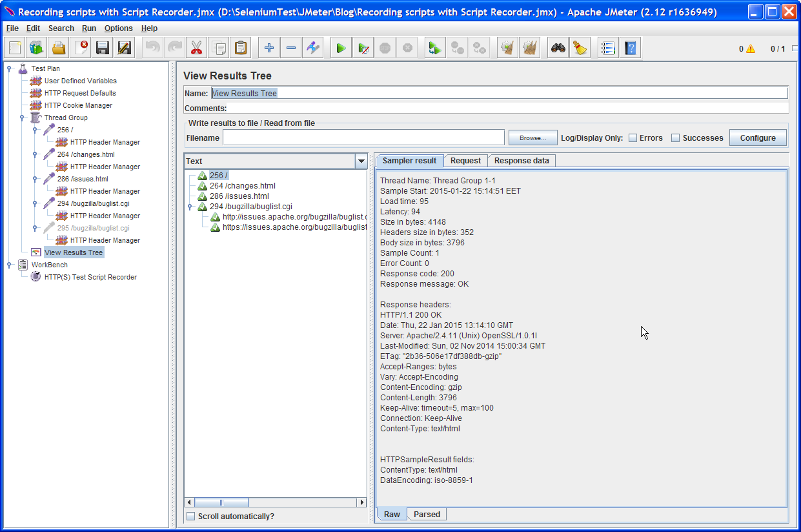Open the Templates icon
801x532 pixels.
click(37, 48)
